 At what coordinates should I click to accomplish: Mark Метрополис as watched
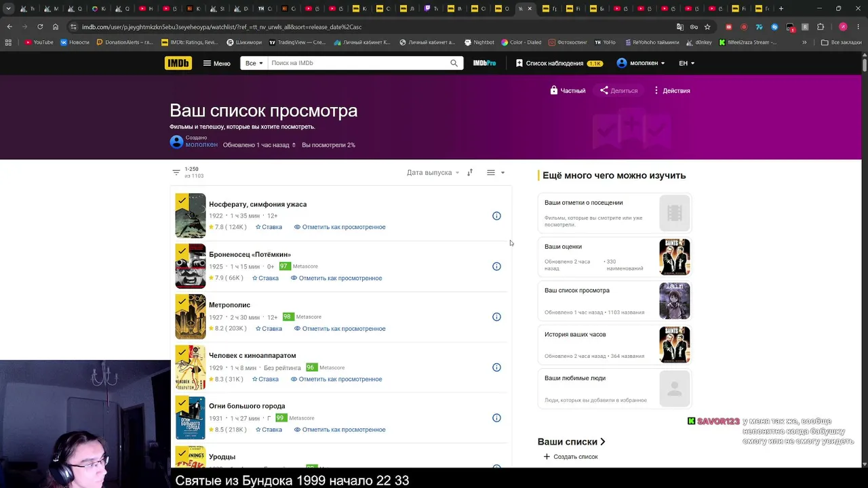point(340,329)
